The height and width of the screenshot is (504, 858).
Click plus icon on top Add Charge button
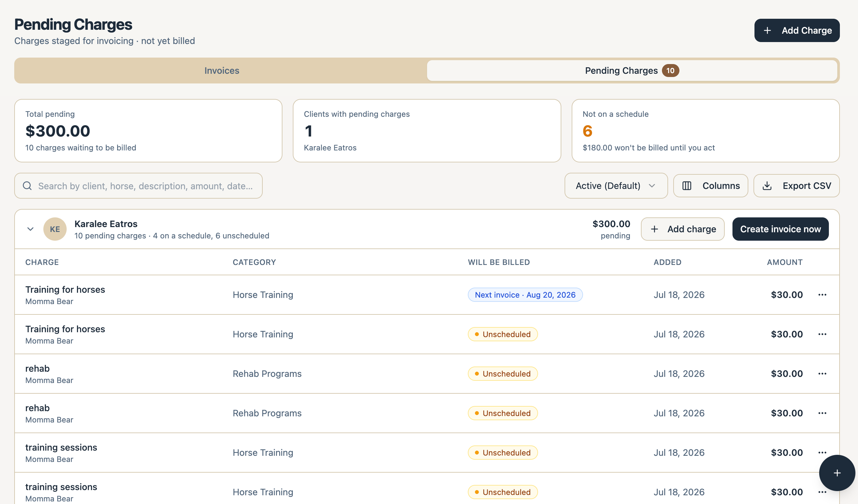click(767, 30)
